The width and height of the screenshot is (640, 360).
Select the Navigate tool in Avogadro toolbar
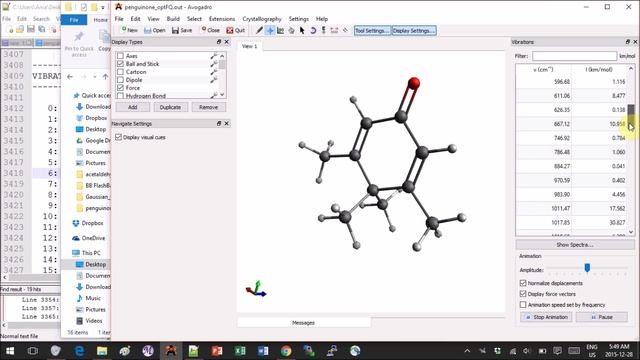click(270, 30)
